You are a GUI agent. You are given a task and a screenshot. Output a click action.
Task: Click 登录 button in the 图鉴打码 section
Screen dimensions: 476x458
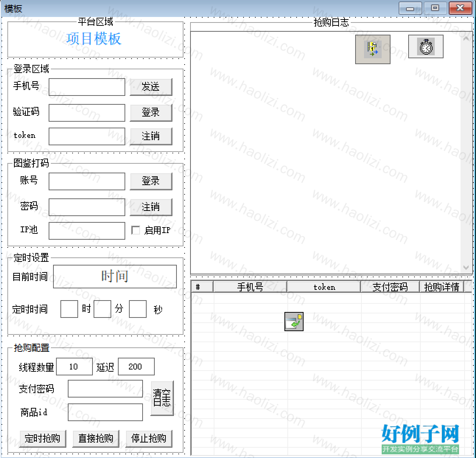pyautogui.click(x=151, y=181)
